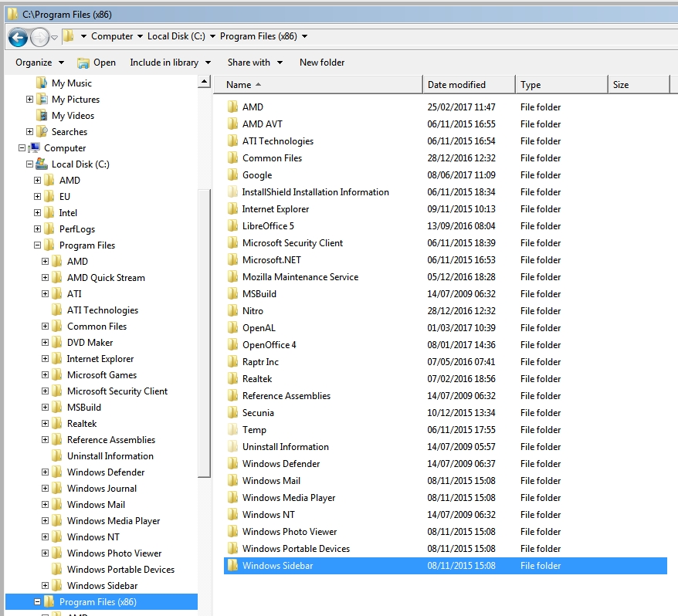Click Windows Photo Viewer row in file list
Screen dimensions: 678x616
[446, 531]
